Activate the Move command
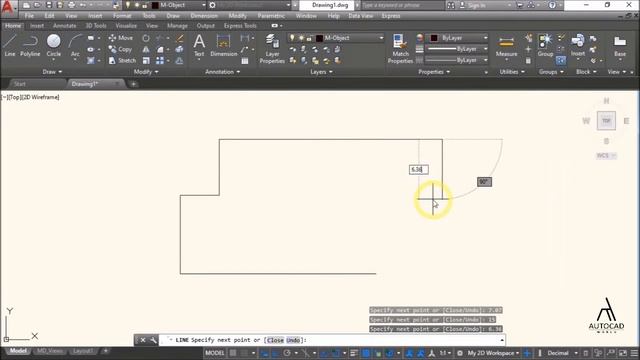Image resolution: width=640 pixels, height=360 pixels. (x=121, y=38)
